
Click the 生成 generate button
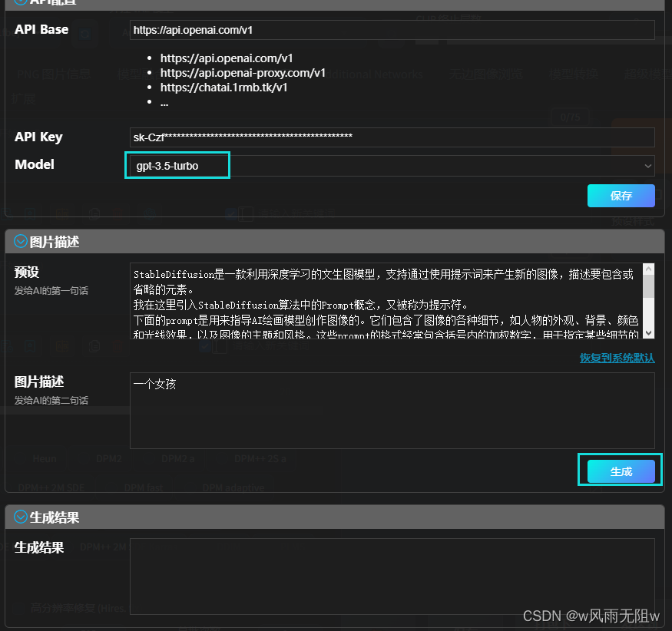pos(621,471)
